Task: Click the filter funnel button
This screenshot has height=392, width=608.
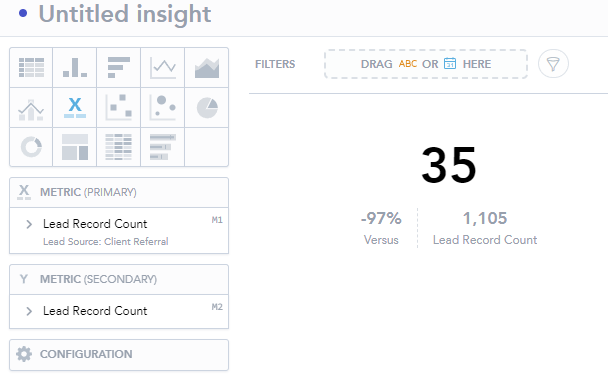Action: [553, 64]
